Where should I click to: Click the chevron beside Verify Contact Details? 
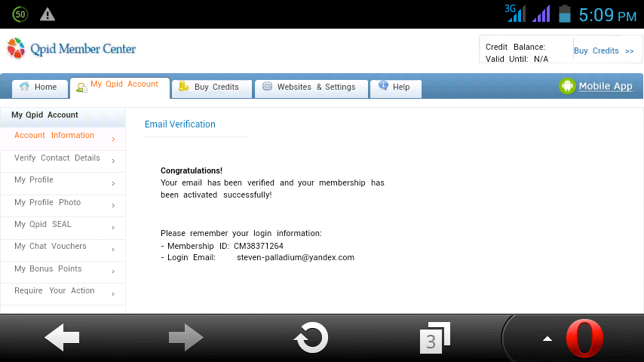click(113, 161)
